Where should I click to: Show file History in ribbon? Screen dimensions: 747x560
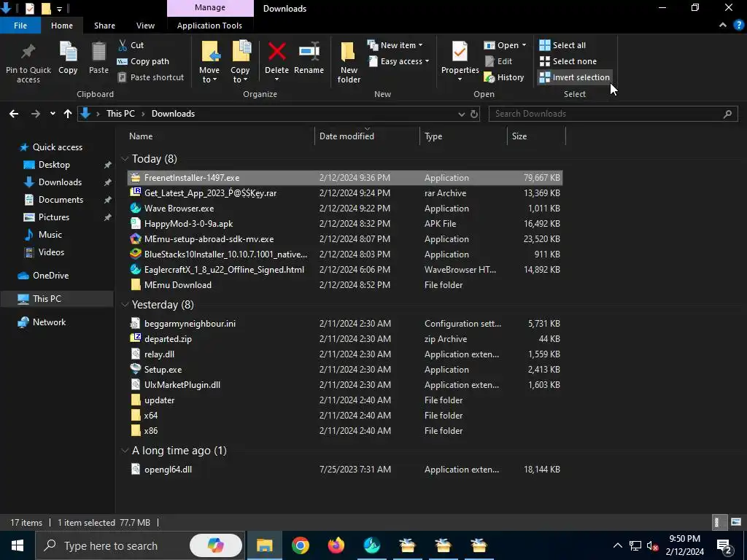(503, 77)
